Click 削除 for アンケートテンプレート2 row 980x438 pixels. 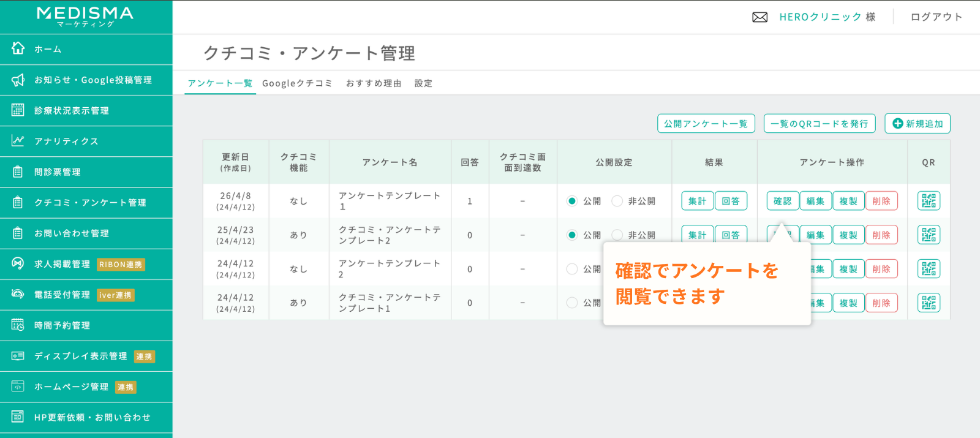[x=881, y=269]
